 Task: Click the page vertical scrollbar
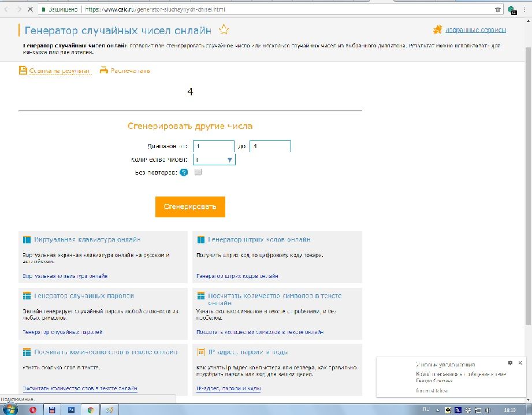[528, 173]
